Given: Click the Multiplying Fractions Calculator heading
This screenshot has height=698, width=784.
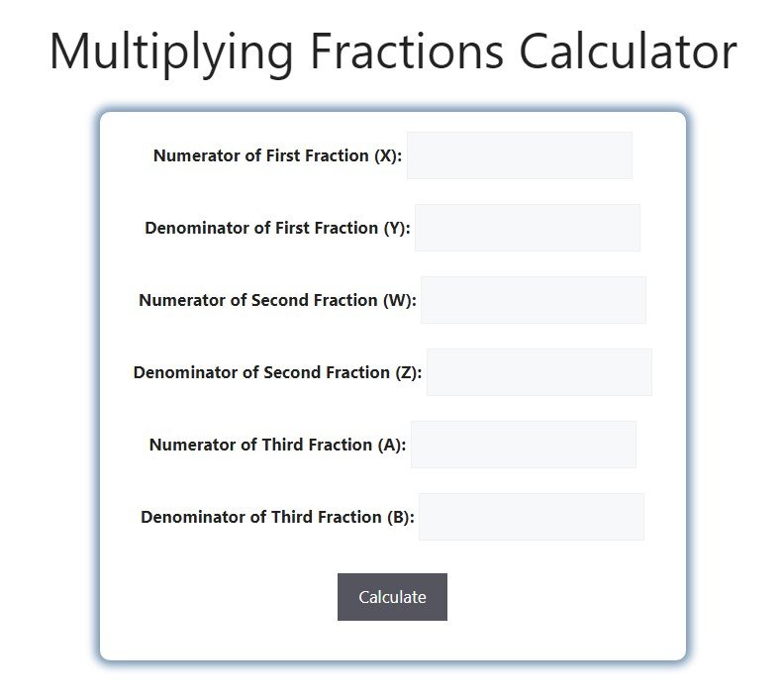Looking at the screenshot, I should pyautogui.click(x=392, y=51).
